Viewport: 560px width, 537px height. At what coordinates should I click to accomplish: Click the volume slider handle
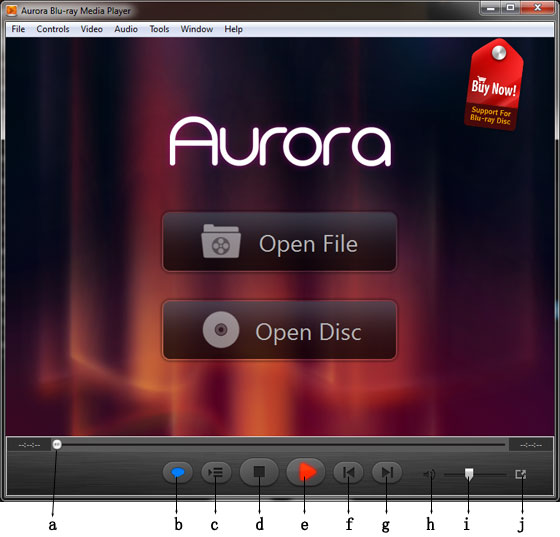[x=469, y=474]
